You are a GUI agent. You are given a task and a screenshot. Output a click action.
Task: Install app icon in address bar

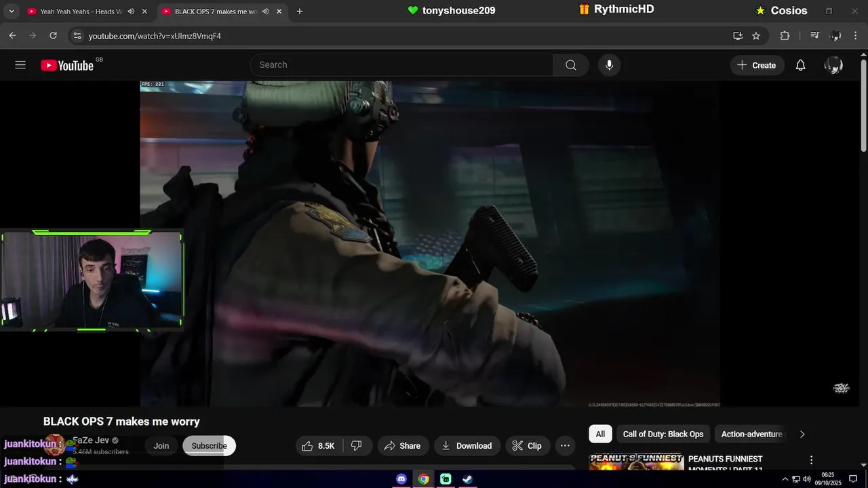pyautogui.click(x=738, y=36)
